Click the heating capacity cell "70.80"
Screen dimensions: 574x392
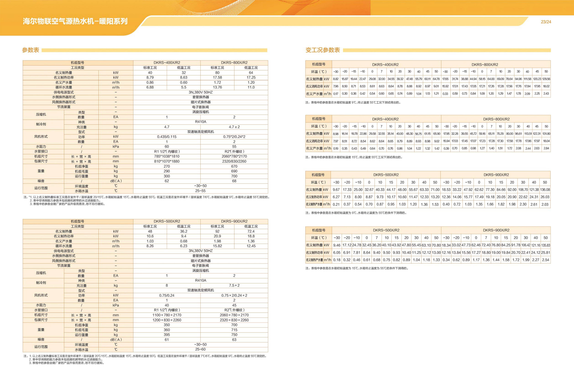[x=436, y=245]
